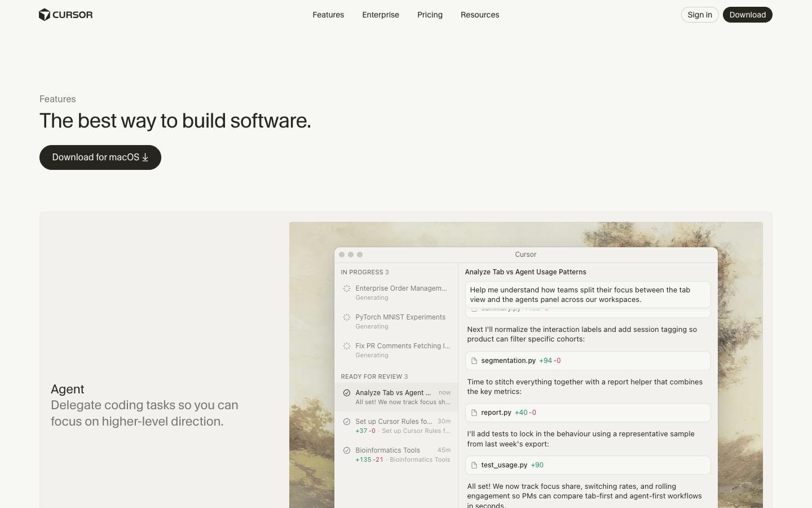This screenshot has width=812, height=508.
Task: Open the Features menu in the navigation
Action: (328, 15)
